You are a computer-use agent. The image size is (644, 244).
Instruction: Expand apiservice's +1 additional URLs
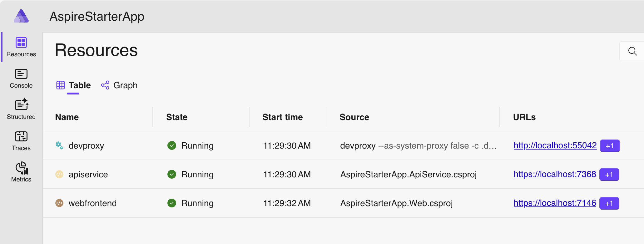tap(609, 175)
